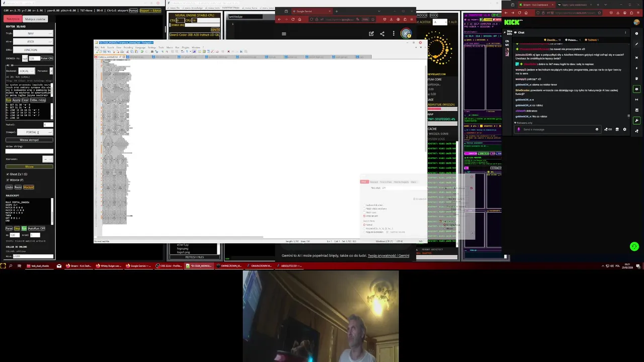This screenshot has width=644, height=362.
Task: Open the Wire ASCII dropdown
Action: [x=33, y=41]
